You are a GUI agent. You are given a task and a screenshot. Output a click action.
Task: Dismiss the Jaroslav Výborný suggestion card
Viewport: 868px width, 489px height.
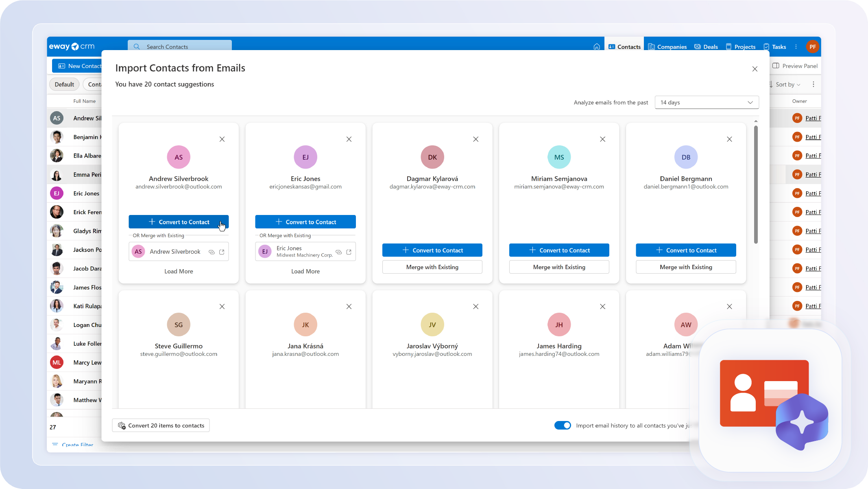[475, 307]
